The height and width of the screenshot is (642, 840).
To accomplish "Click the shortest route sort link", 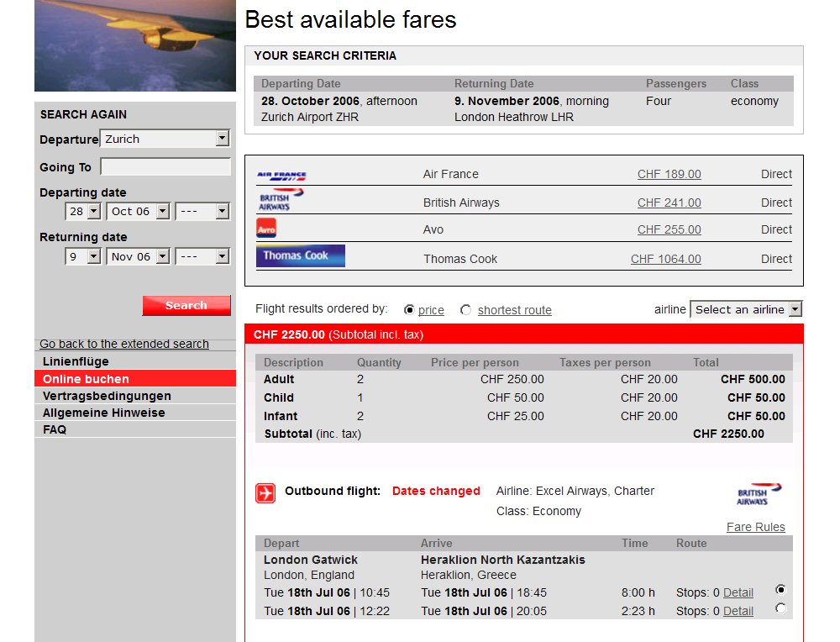I will click(x=515, y=310).
